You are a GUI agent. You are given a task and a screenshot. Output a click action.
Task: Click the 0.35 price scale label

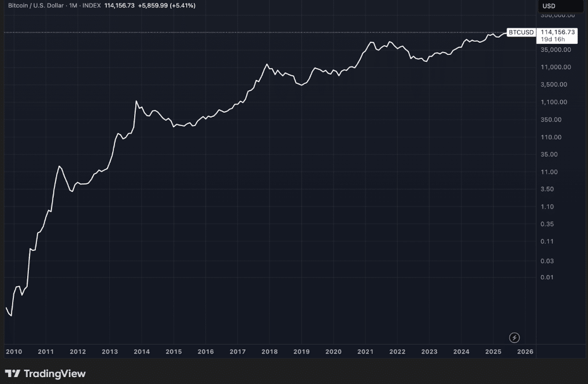coord(547,224)
